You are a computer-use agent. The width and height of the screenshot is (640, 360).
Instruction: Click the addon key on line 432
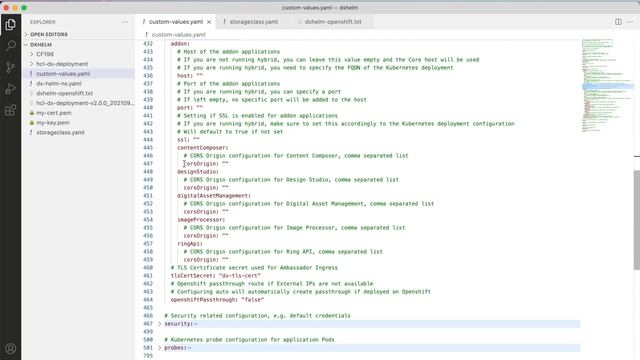click(x=180, y=44)
